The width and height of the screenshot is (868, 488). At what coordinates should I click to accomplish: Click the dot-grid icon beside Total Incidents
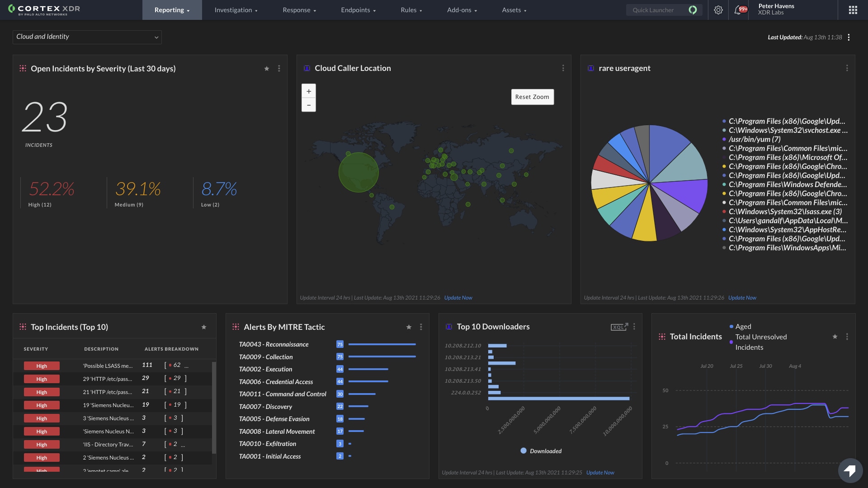pyautogui.click(x=660, y=336)
